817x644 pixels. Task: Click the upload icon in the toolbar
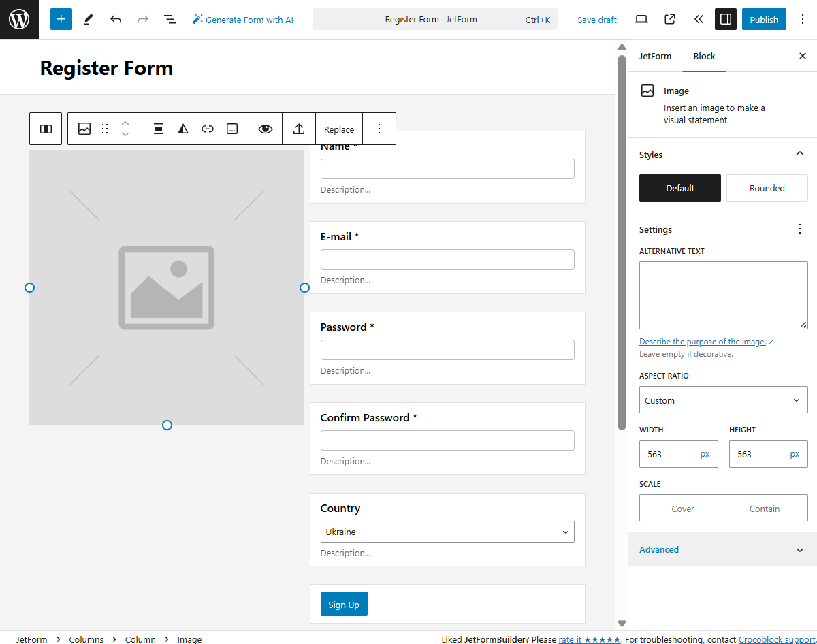coord(299,128)
